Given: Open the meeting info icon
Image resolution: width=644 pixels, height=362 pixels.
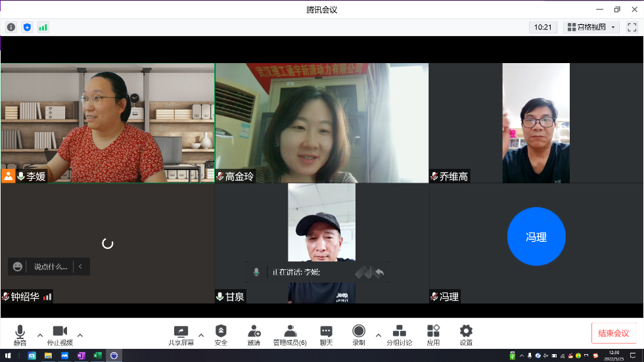Looking at the screenshot, I should pos(11,27).
